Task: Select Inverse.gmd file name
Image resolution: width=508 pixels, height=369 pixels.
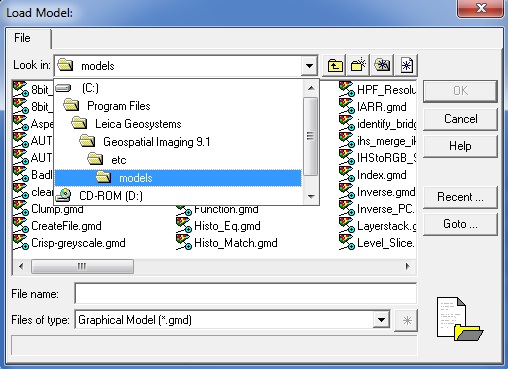Action: [x=386, y=192]
